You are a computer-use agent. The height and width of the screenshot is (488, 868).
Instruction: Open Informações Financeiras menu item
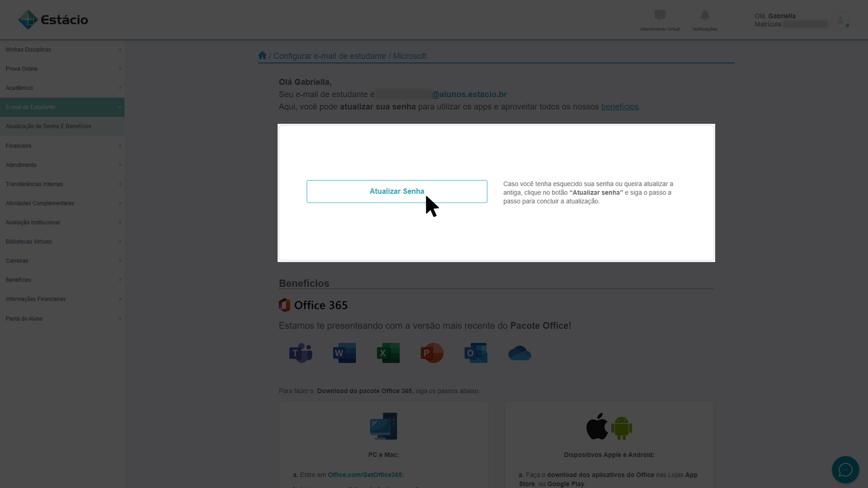(x=62, y=299)
